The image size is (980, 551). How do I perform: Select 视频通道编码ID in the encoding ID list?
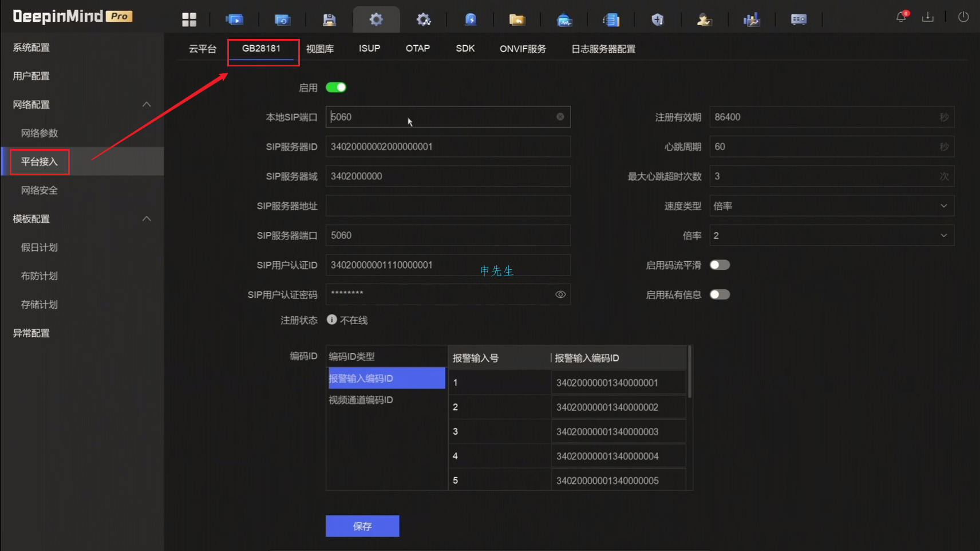pyautogui.click(x=359, y=399)
